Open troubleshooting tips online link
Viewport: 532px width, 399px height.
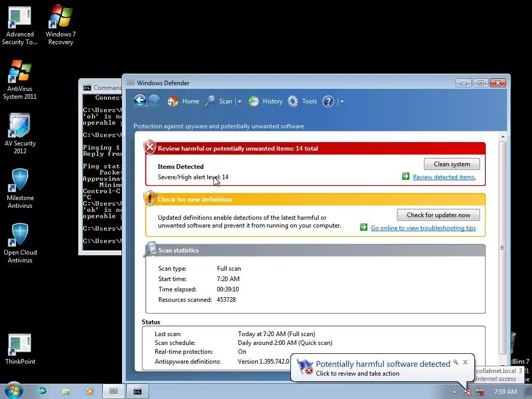coord(423,228)
